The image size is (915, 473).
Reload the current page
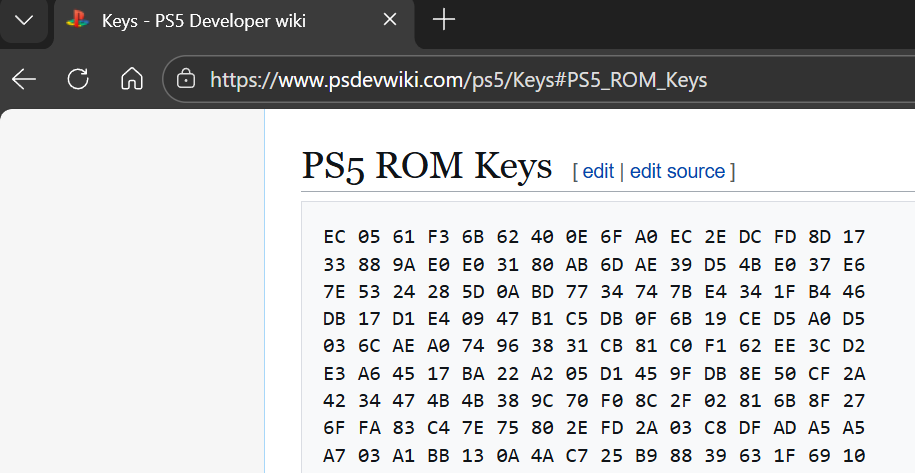(78, 79)
